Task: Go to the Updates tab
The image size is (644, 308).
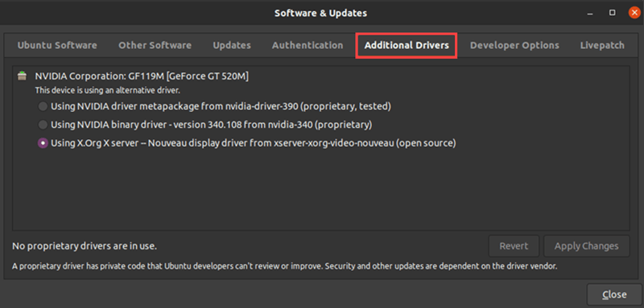Action: point(232,45)
